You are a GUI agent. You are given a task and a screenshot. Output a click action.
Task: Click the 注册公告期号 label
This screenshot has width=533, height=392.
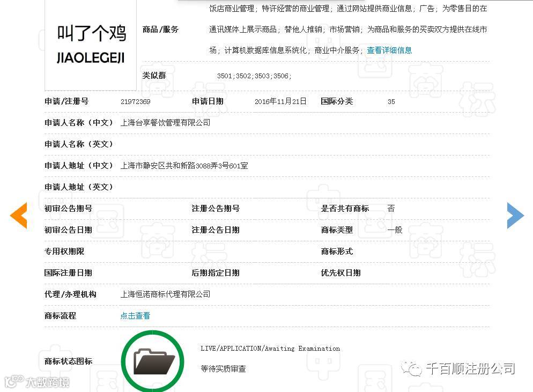216,209
